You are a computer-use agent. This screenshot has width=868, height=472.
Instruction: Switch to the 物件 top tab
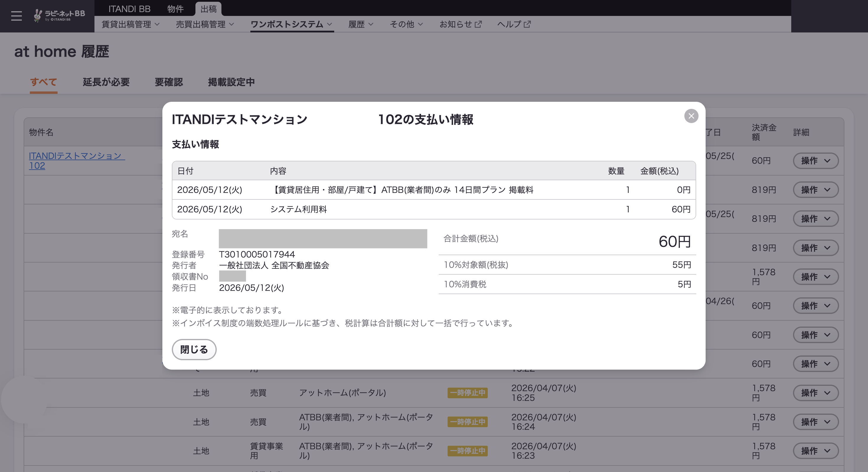[175, 9]
